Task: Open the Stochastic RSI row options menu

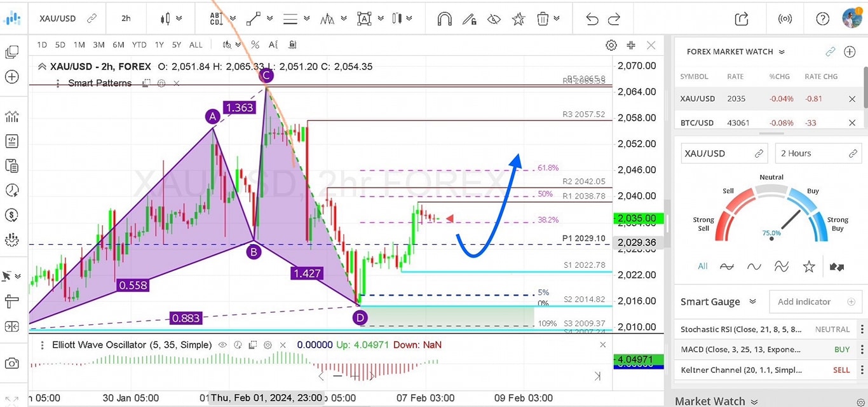Action: pos(862,329)
